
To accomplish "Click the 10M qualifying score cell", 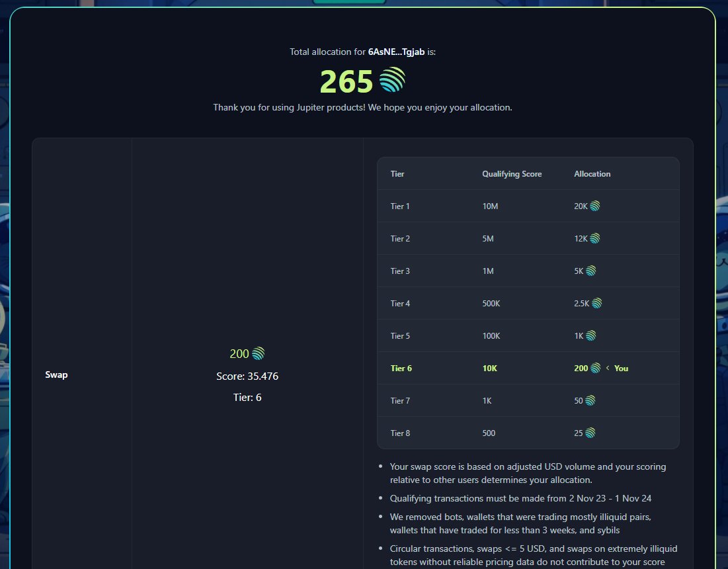I will 490,206.
